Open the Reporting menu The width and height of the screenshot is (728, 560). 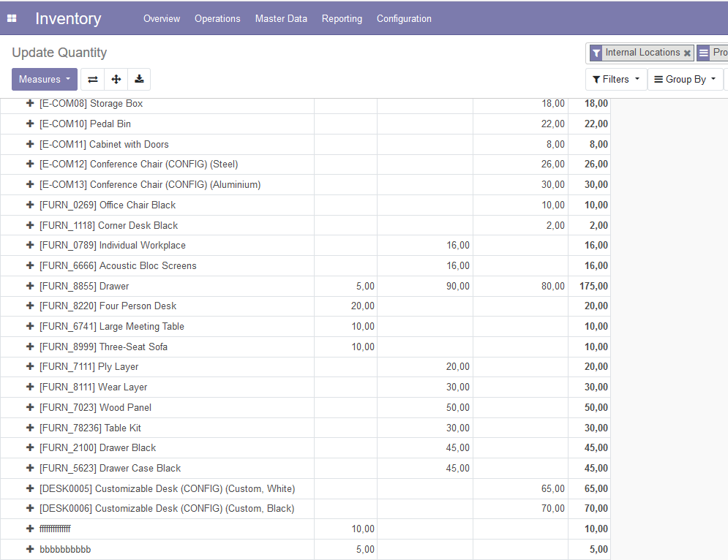[x=342, y=18]
